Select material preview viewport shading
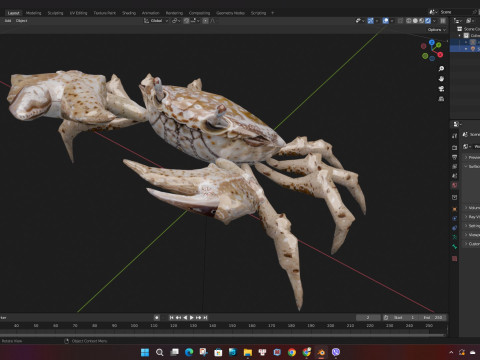The width and height of the screenshot is (480, 360). (421, 21)
